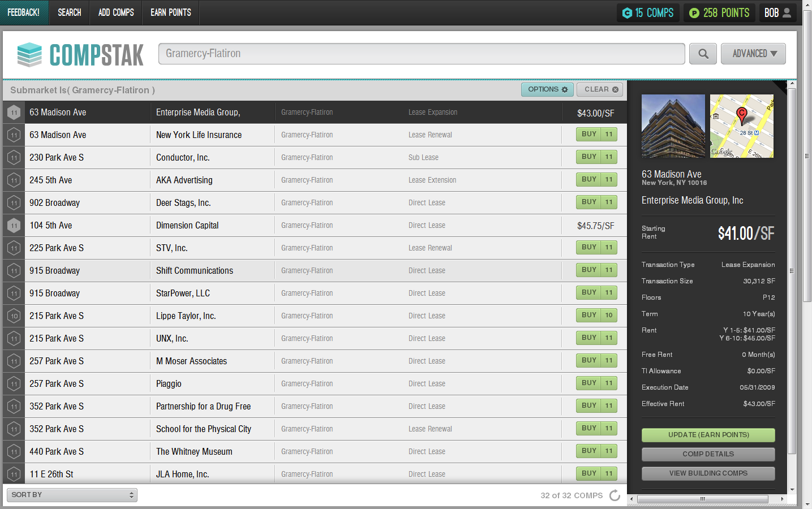Click the $41.00/SF starting rent value

pos(746,233)
